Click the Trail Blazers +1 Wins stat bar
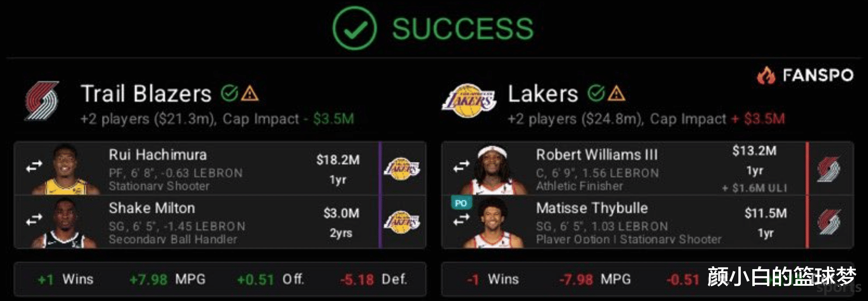This screenshot has width=868, height=301. click(x=220, y=279)
